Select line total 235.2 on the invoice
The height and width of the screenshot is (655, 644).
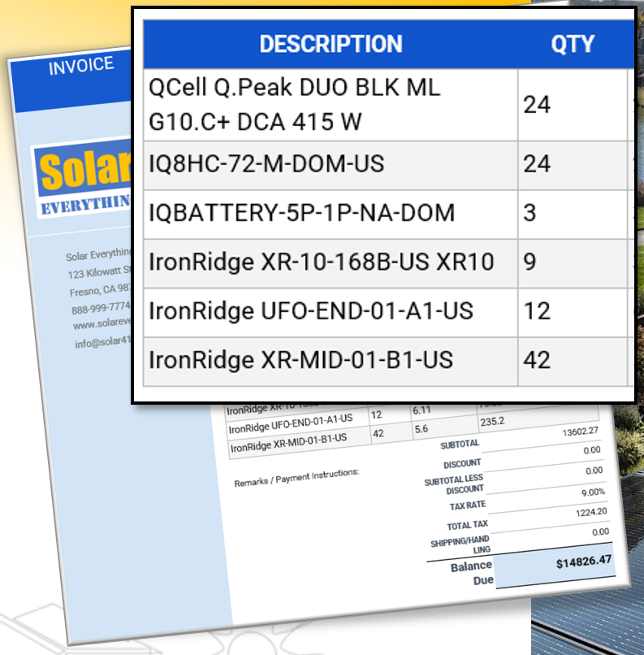tap(492, 422)
